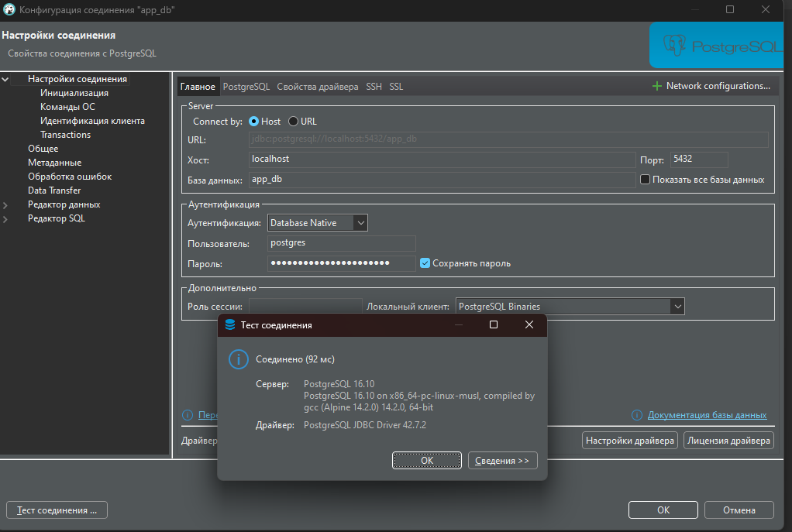Select the Host radio button

pyautogui.click(x=253, y=122)
